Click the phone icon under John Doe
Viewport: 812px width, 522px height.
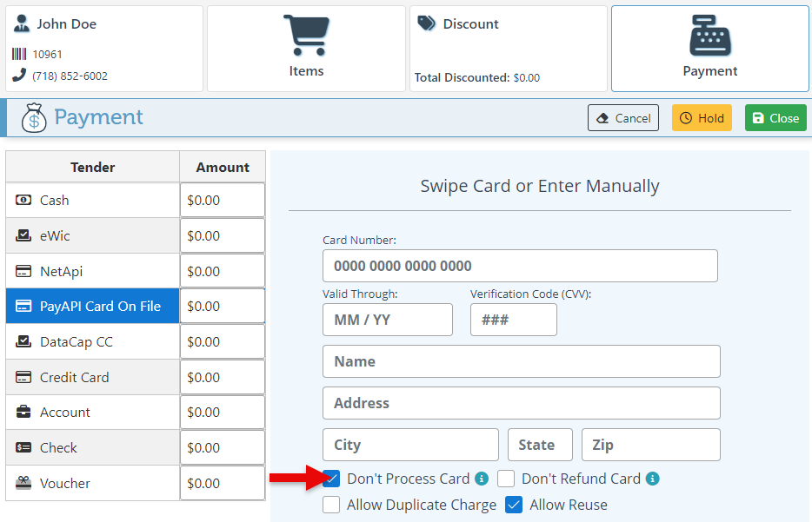[19, 76]
